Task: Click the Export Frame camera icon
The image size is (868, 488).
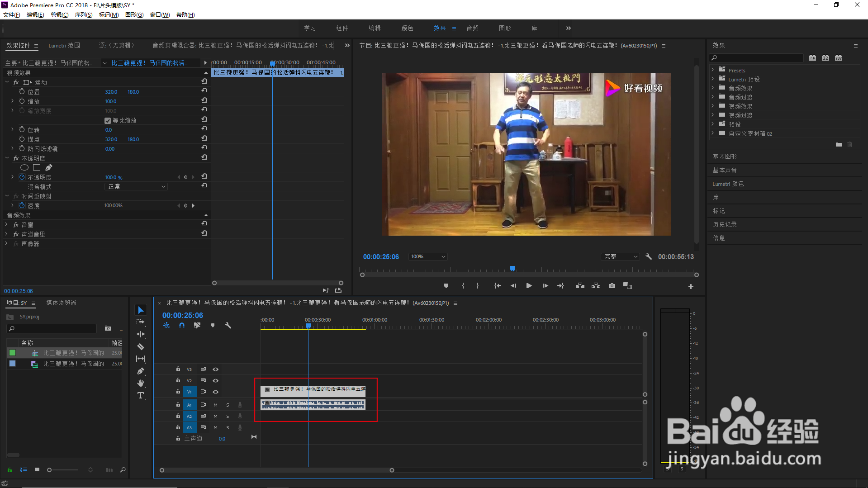Action: 612,286
